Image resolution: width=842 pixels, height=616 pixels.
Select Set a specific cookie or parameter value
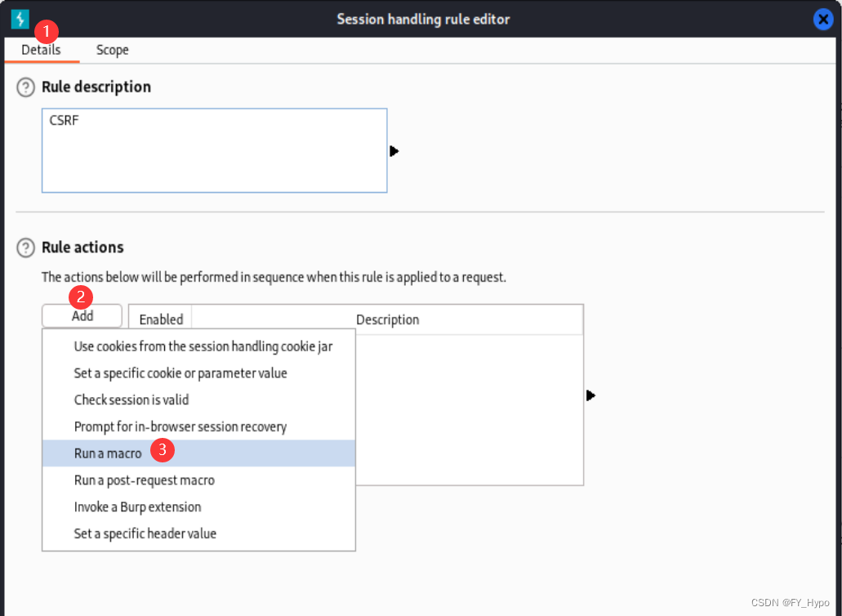198,373
